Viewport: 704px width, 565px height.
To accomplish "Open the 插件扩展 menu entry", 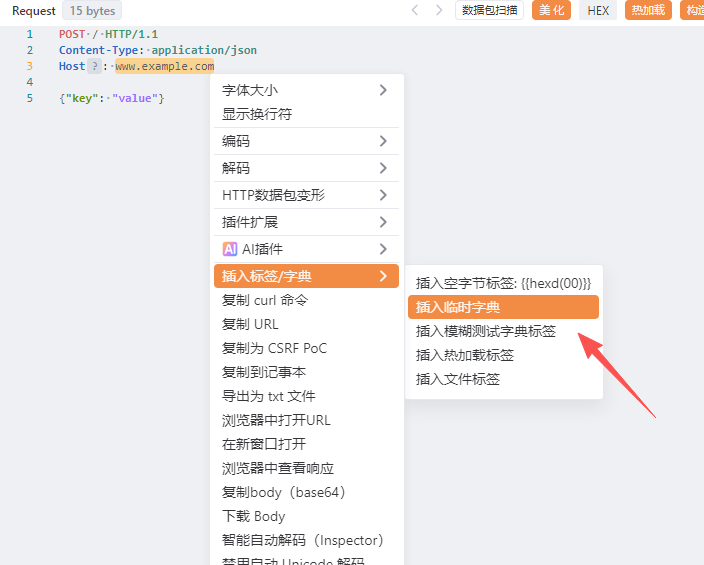I will pyautogui.click(x=307, y=222).
